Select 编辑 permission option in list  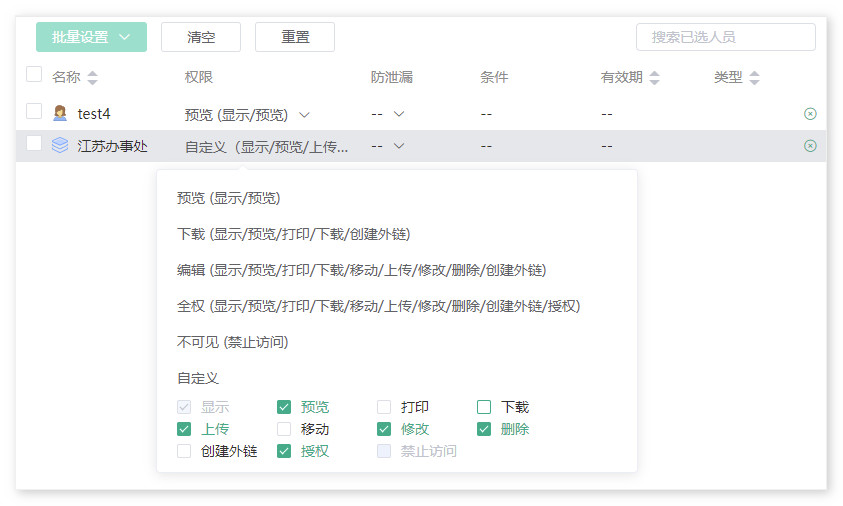pyautogui.click(x=361, y=270)
